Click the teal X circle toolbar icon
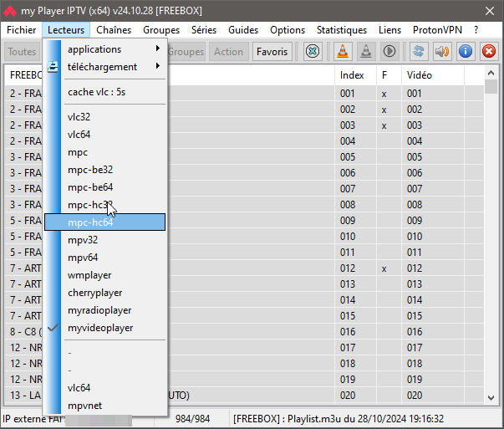504x429 pixels. click(x=313, y=52)
